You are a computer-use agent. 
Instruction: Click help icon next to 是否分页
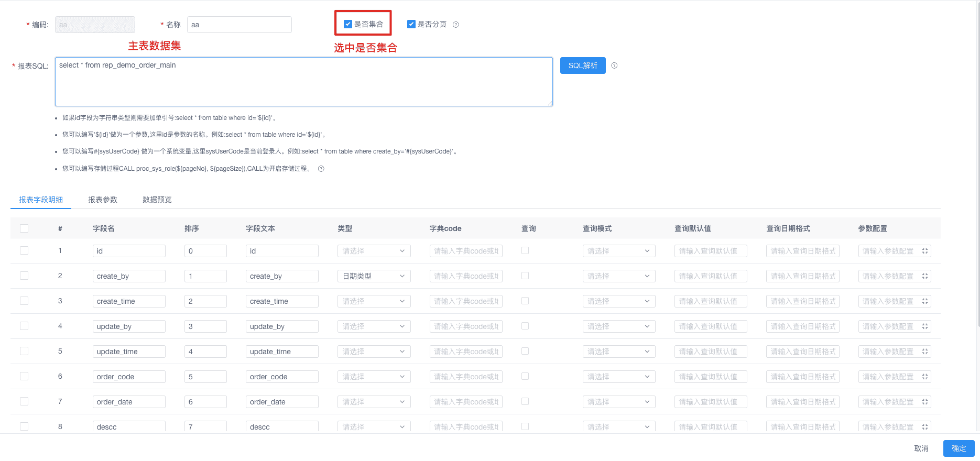coord(456,25)
